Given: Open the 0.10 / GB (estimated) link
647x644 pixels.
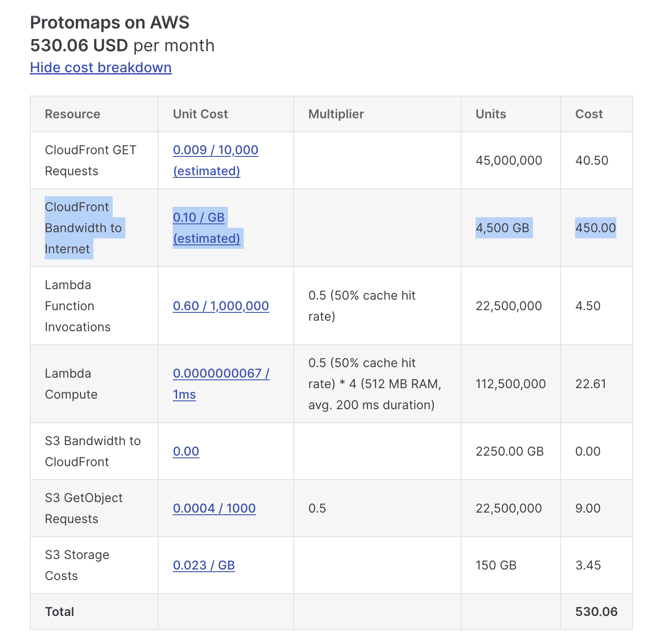Looking at the screenshot, I should coord(206,228).
